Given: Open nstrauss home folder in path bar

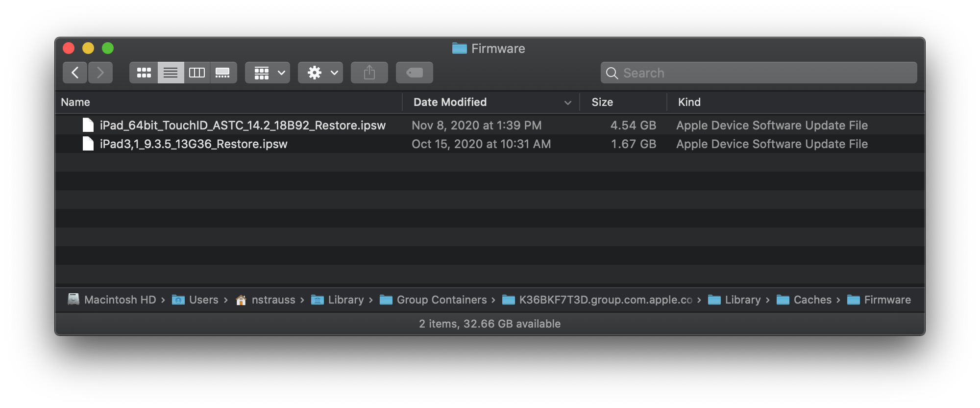Looking at the screenshot, I should (x=273, y=300).
